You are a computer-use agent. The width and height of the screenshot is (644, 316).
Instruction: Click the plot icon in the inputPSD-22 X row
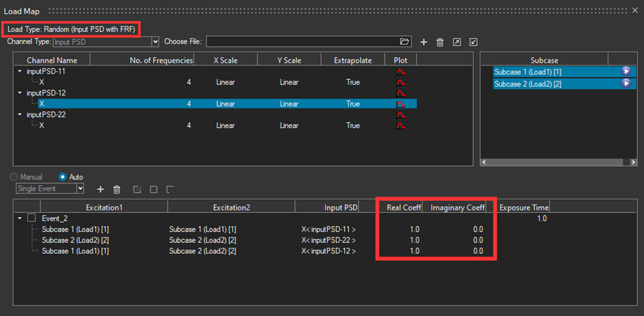coord(401,126)
